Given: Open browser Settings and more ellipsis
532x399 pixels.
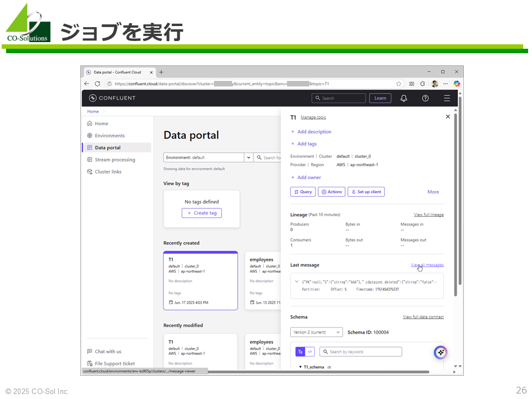Looking at the screenshot, I should point(446,84).
